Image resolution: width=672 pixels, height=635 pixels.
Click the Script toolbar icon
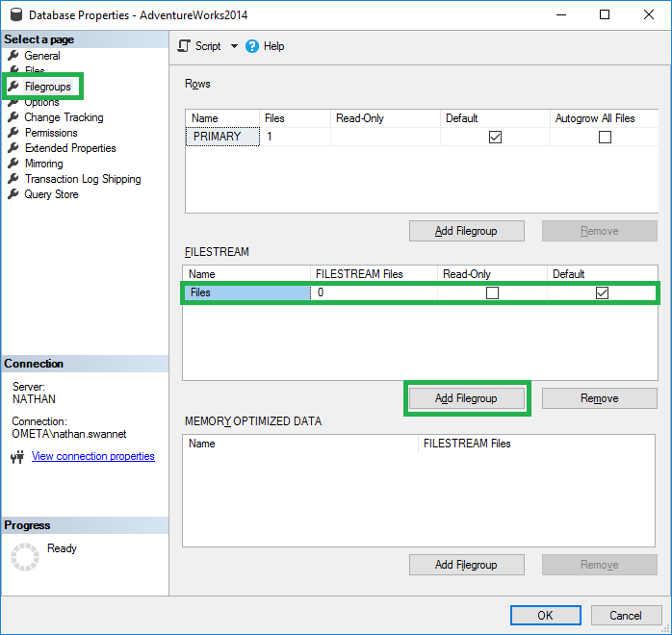pyautogui.click(x=184, y=46)
